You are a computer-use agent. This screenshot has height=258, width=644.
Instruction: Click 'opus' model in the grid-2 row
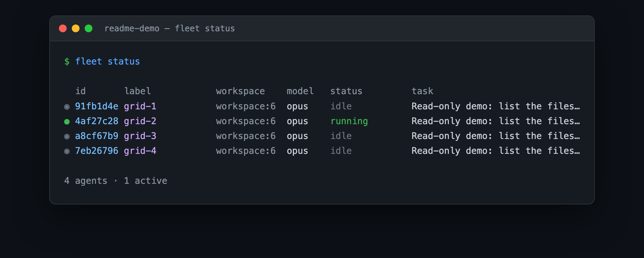coord(298,122)
